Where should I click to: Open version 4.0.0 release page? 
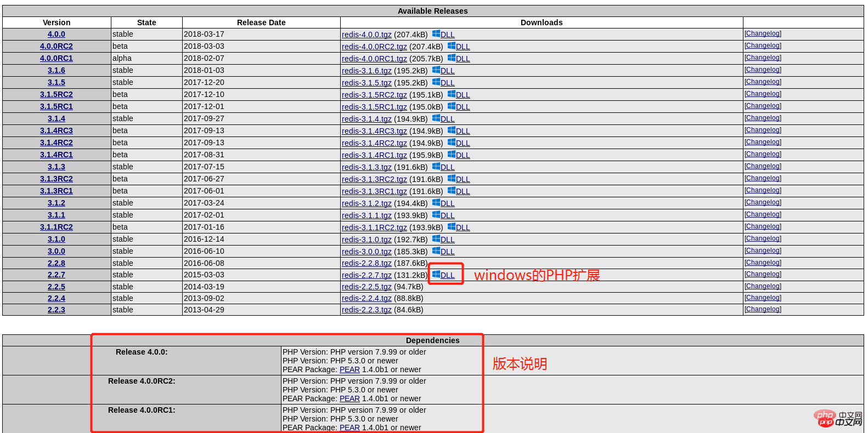point(57,34)
